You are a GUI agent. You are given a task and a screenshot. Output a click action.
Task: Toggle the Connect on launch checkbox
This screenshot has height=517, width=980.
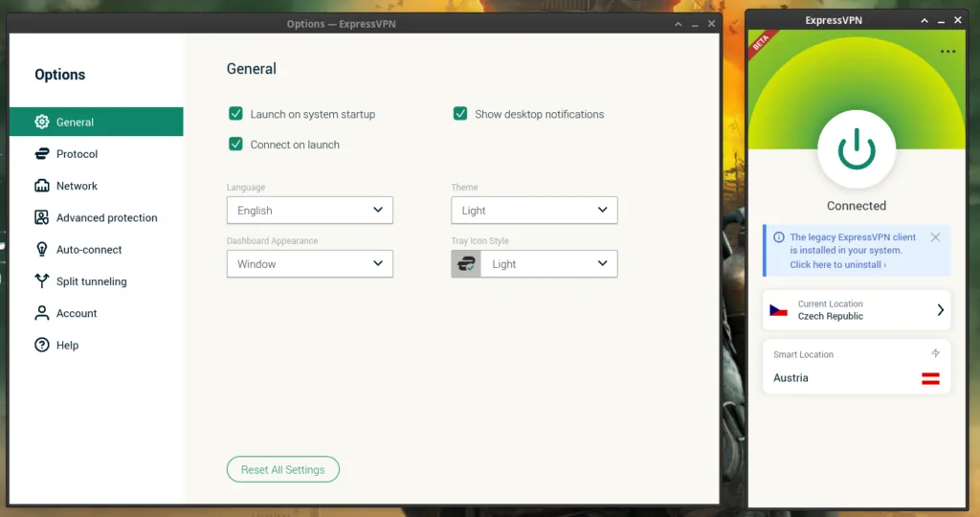pyautogui.click(x=235, y=145)
